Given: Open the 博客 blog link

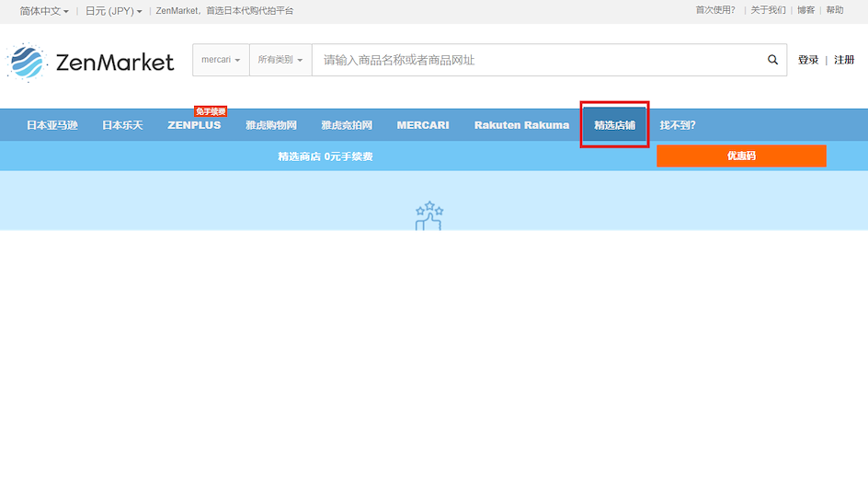Looking at the screenshot, I should [806, 10].
